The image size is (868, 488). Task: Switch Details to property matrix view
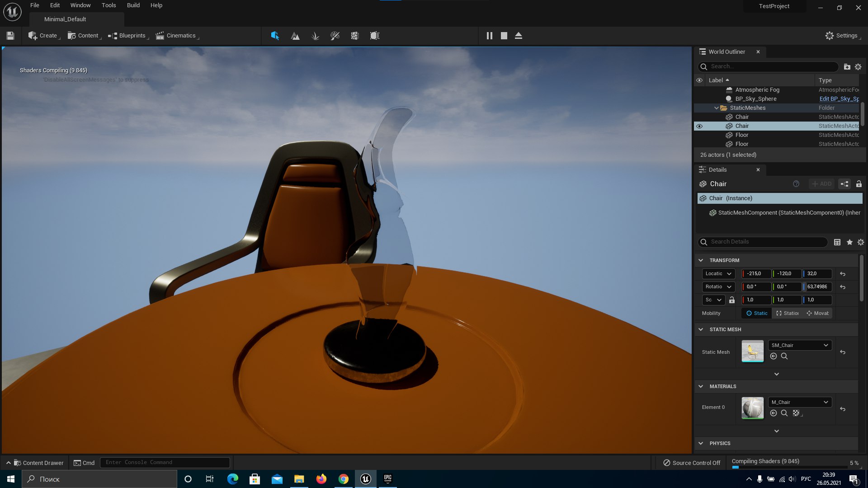837,242
